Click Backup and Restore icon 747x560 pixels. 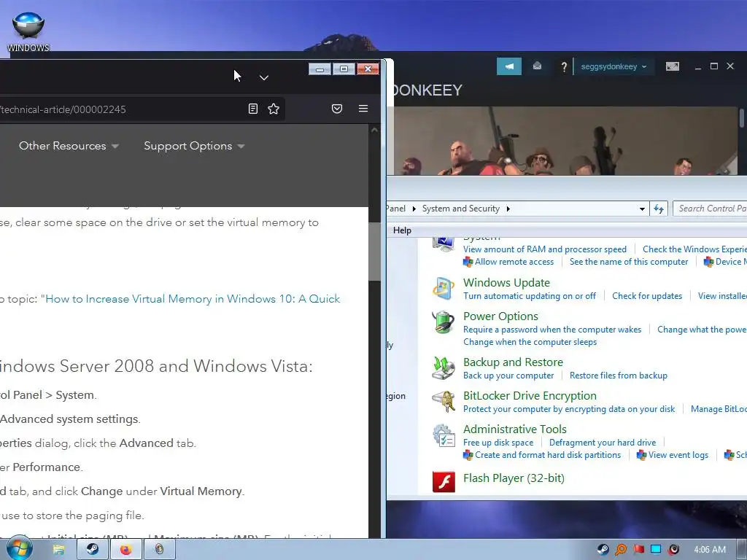(x=443, y=368)
